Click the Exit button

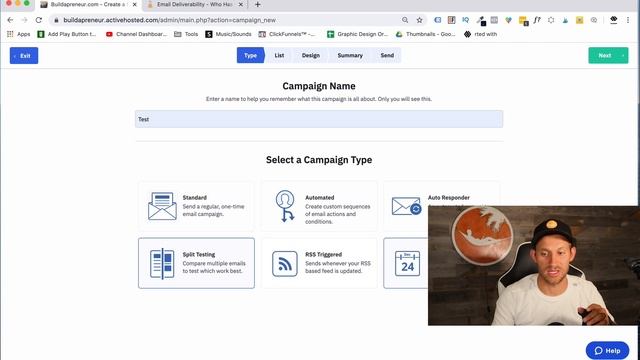coord(24,56)
